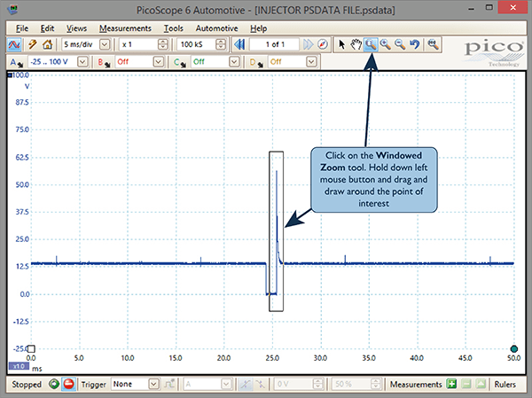Click the green Start capture button

pos(53,384)
